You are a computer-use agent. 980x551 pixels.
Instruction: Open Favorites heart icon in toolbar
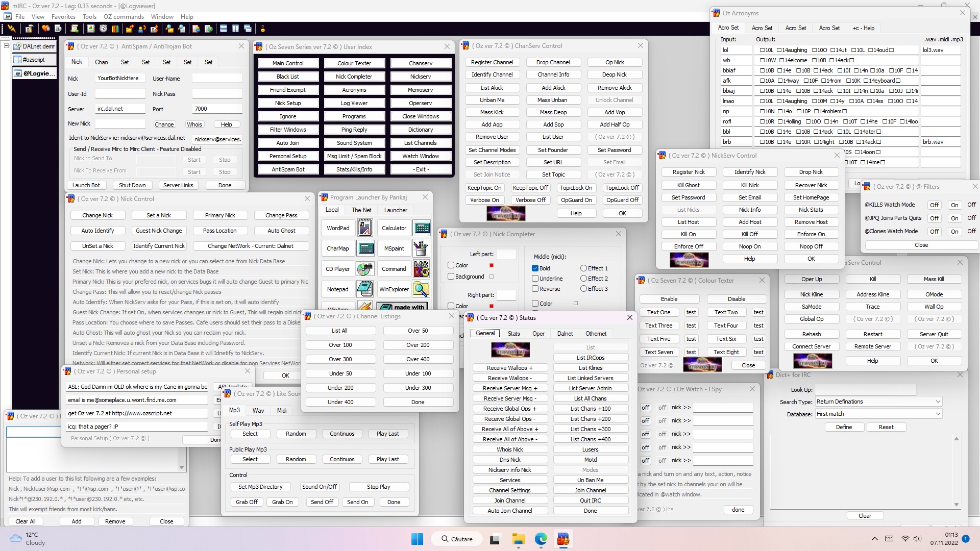pyautogui.click(x=45, y=29)
